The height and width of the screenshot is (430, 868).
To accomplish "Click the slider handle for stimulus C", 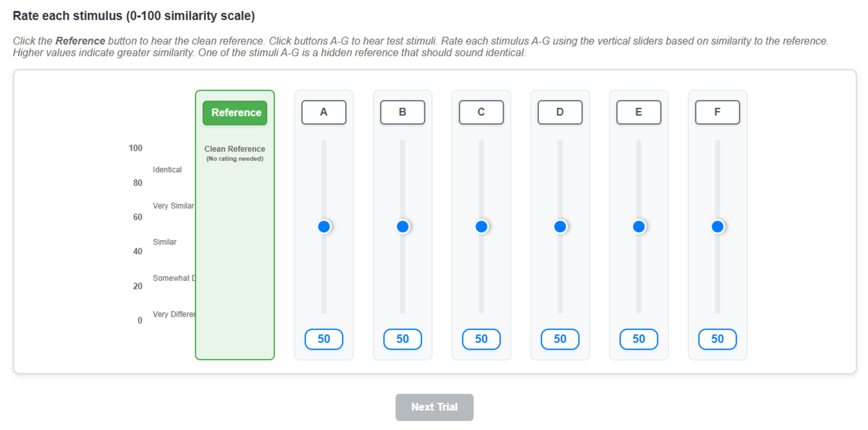I will [481, 227].
